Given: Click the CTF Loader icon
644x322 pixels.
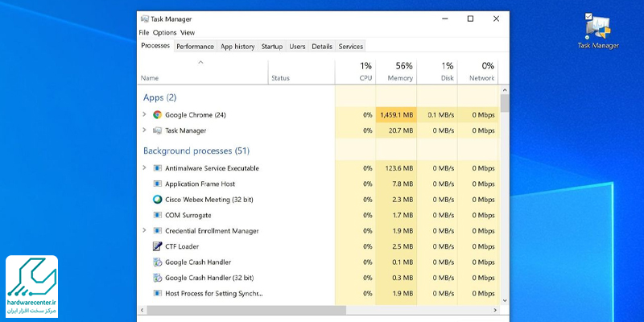Looking at the screenshot, I should 157,246.
